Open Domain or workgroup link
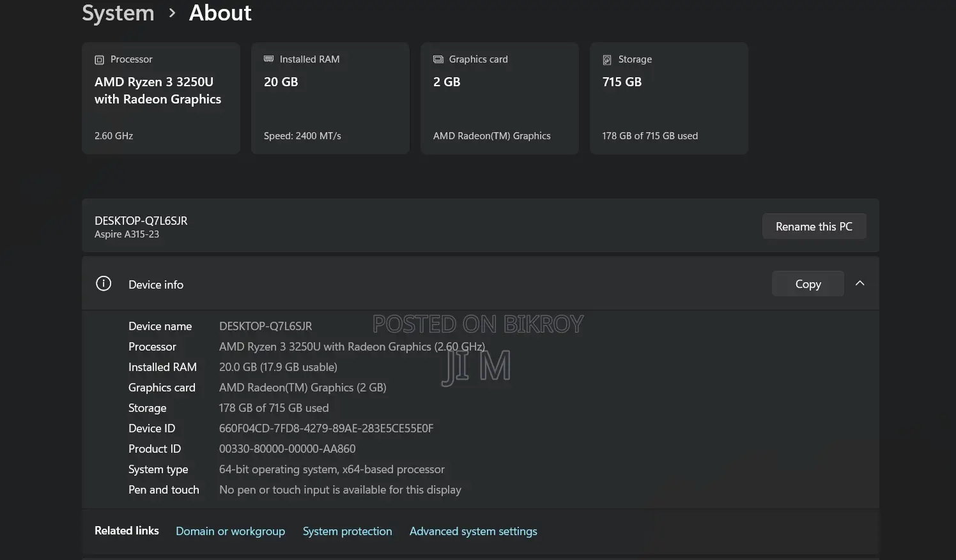 [230, 531]
